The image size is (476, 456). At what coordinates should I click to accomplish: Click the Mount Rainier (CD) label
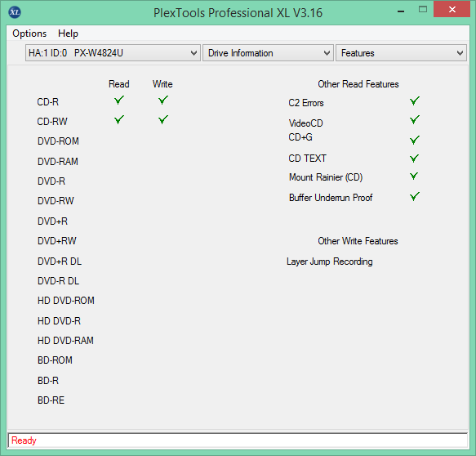[326, 177]
